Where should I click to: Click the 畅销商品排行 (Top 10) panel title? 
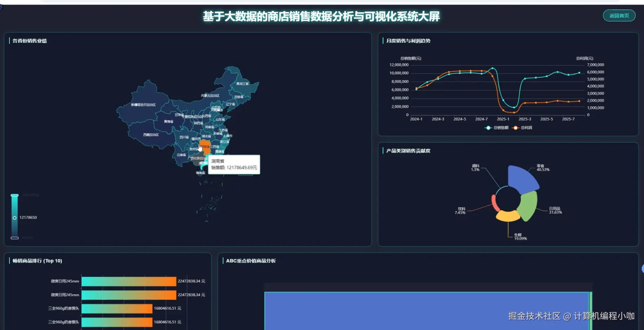(37, 261)
